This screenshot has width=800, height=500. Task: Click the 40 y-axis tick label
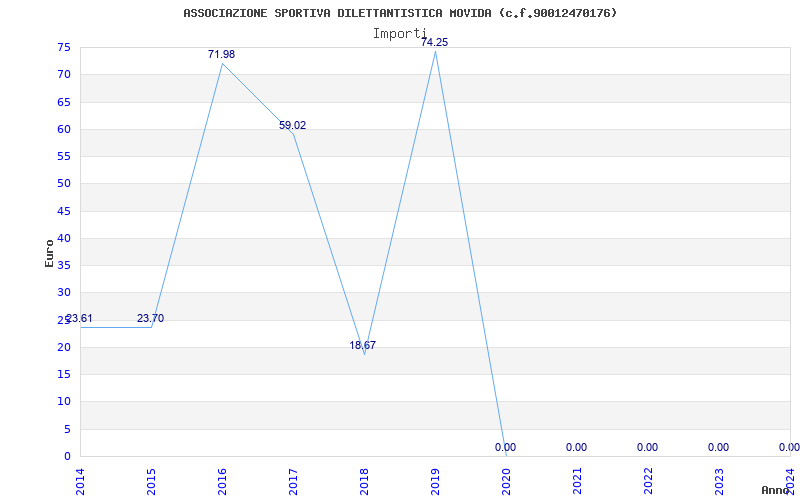(64, 238)
